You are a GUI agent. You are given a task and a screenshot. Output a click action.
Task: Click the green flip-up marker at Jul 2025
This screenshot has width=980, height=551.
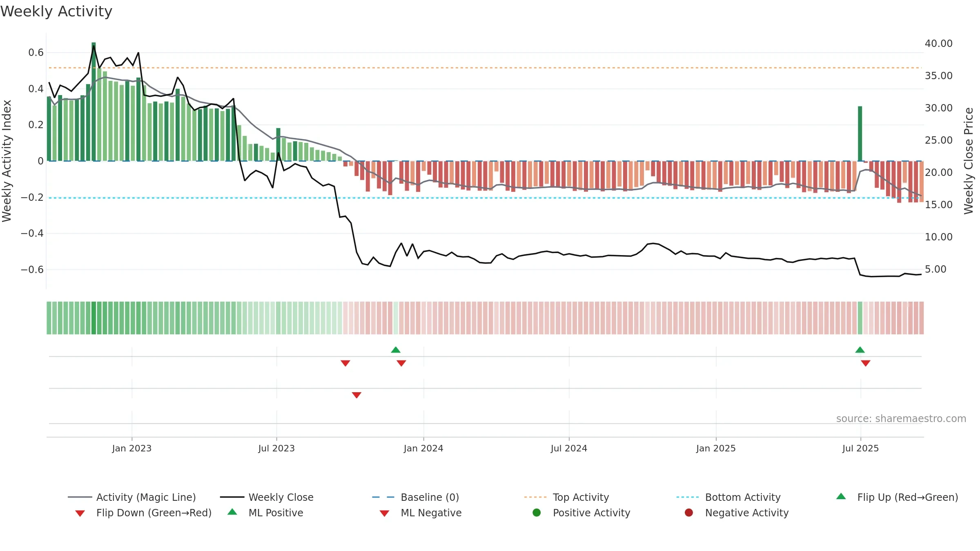pyautogui.click(x=860, y=350)
